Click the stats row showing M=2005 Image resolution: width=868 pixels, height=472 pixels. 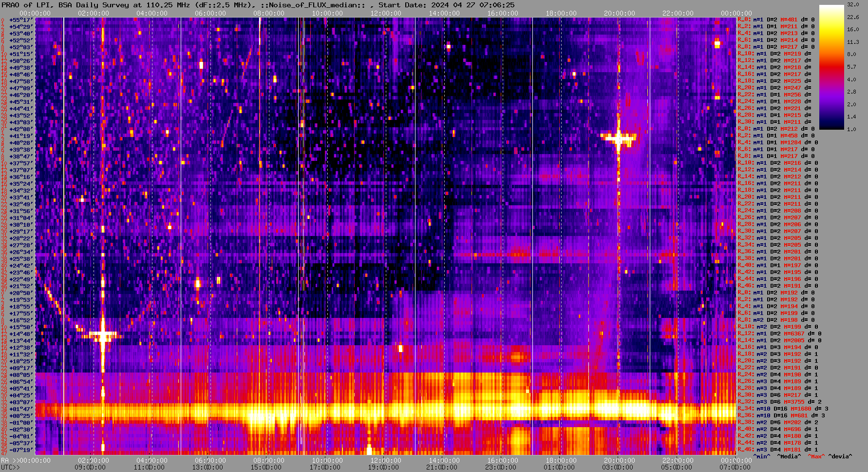tap(779, 340)
